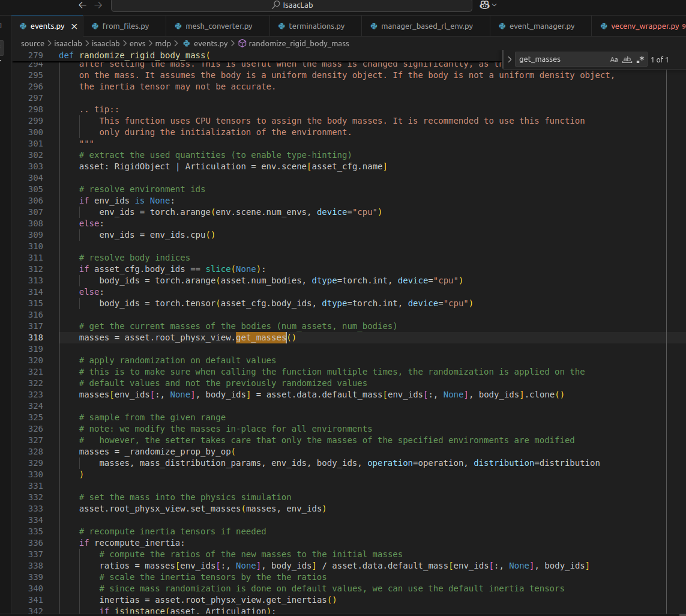Close the events.py tab

(74, 26)
